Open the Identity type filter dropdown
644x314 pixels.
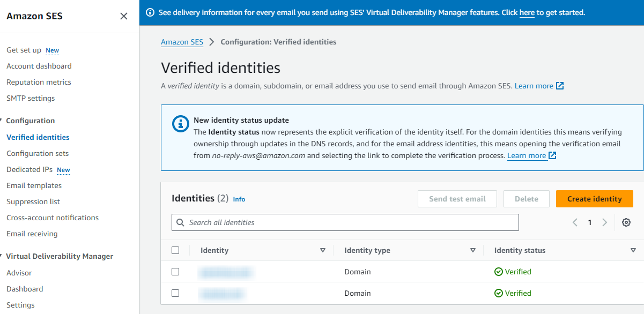pos(473,250)
